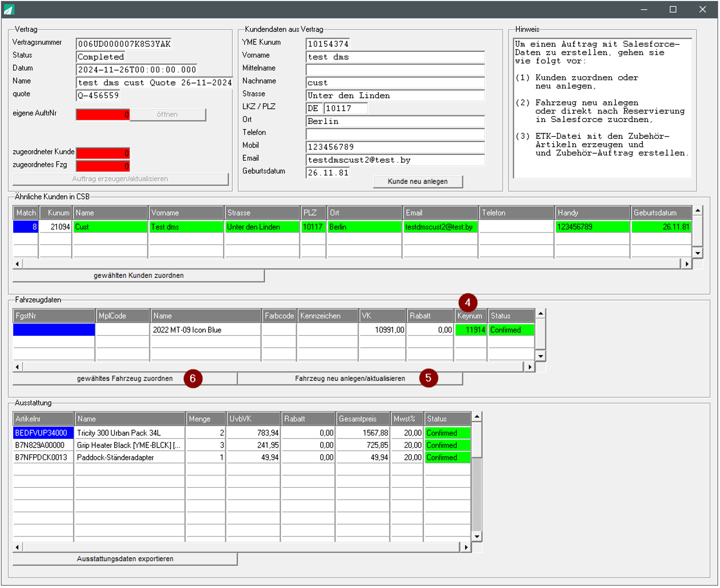Image resolution: width=720 pixels, height=588 pixels.
Task: Click vehicle Status cell 'Confirmed'
Action: [511, 330]
